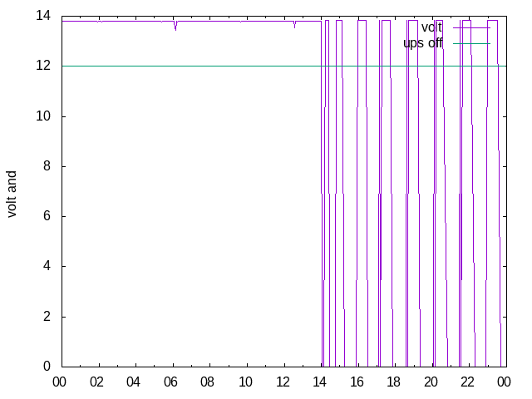Click the purple volt legend line sample
532x399 pixels.
pyautogui.click(x=471, y=27)
